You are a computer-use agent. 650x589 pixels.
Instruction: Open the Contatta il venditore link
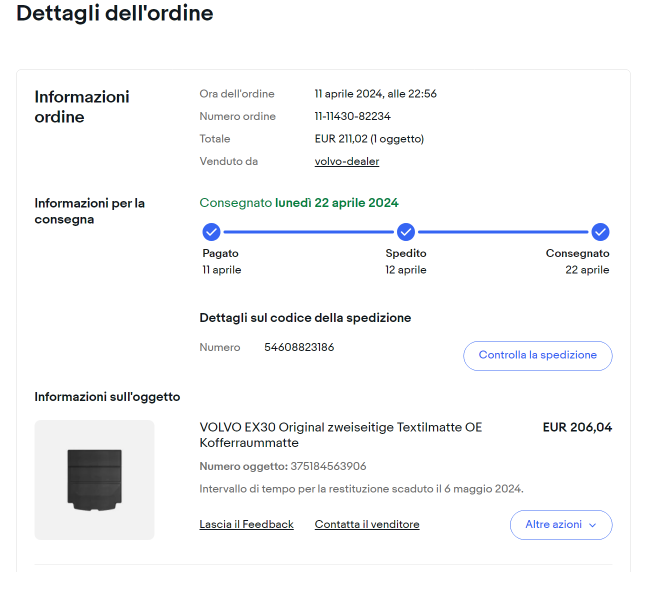(x=367, y=524)
